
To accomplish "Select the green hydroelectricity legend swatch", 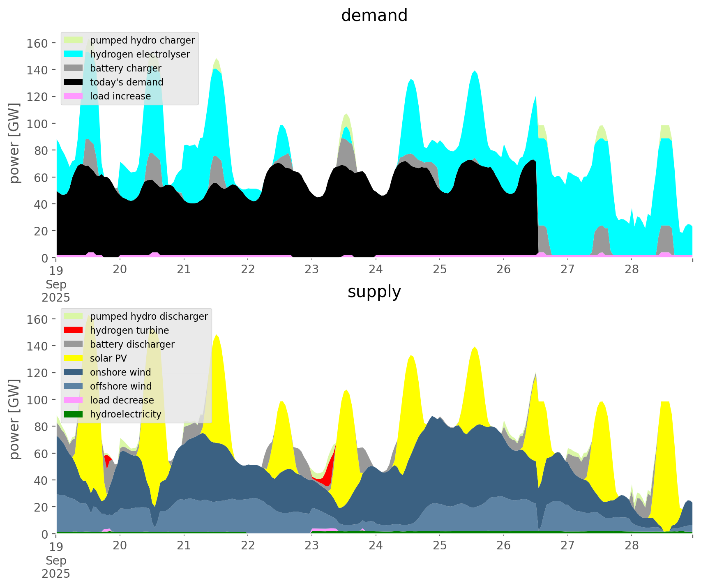I will pos(74,414).
